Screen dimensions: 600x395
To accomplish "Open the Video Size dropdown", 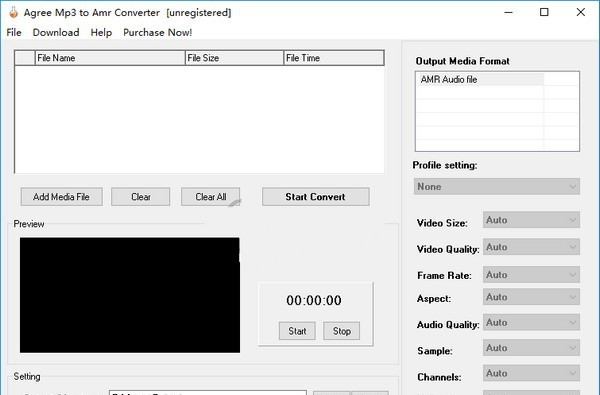I will tap(531, 220).
